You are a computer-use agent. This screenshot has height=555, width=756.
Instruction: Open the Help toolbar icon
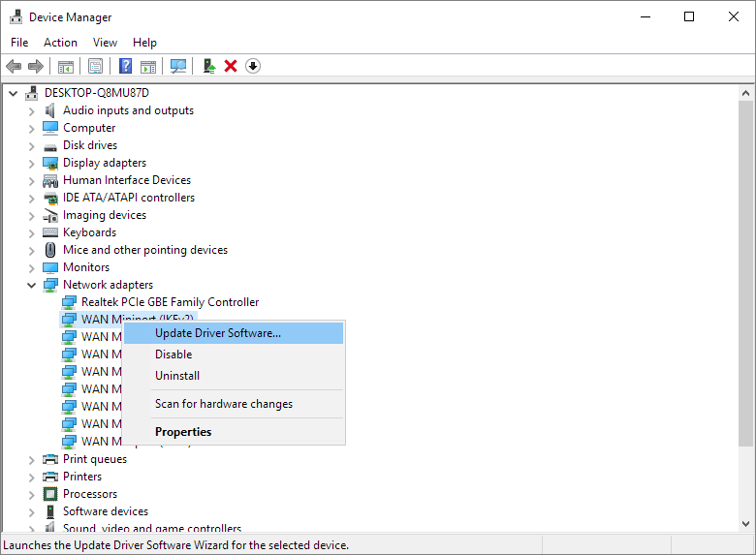click(125, 66)
